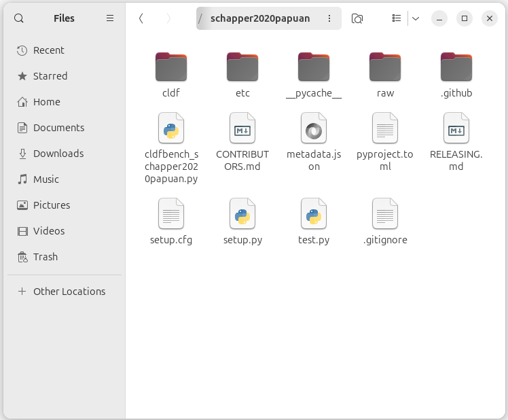Open the Files main hamburger menu

(x=110, y=18)
